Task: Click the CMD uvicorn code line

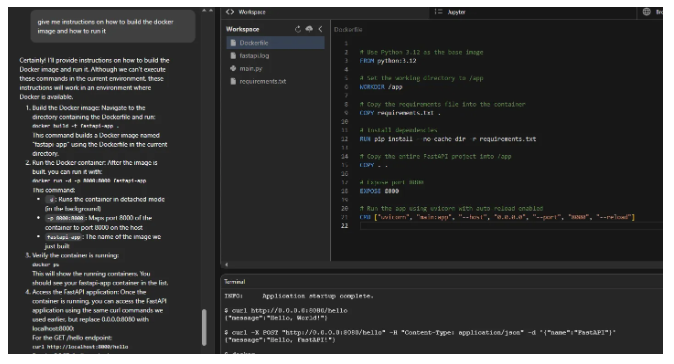Action: (497, 217)
